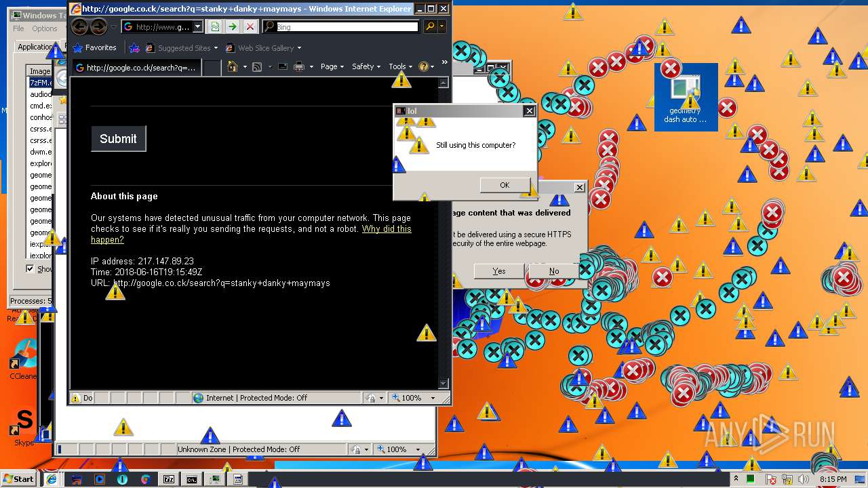Open CCleaner desktop shortcut
The width and height of the screenshot is (868, 488).
pos(22,359)
